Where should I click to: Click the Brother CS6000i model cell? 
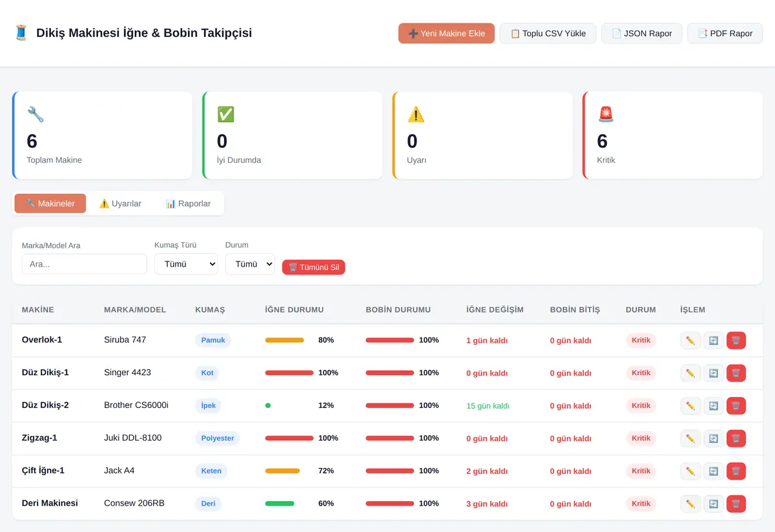pyautogui.click(x=136, y=405)
